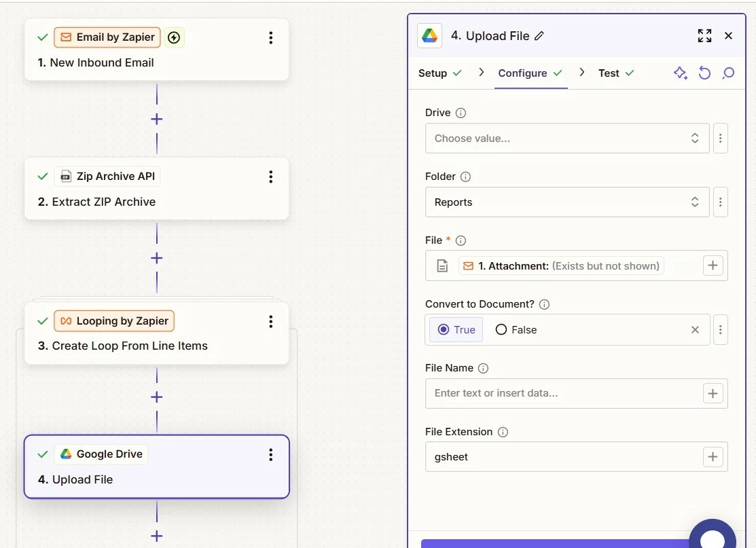This screenshot has width=756, height=548.
Task: Select False for Convert to Document
Action: point(516,329)
